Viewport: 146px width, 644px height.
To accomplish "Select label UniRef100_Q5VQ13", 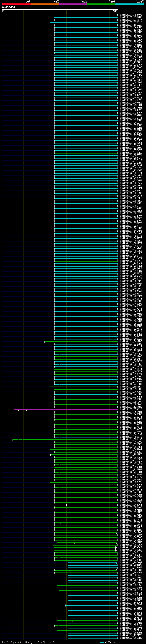I will pyautogui.click(x=131, y=410).
